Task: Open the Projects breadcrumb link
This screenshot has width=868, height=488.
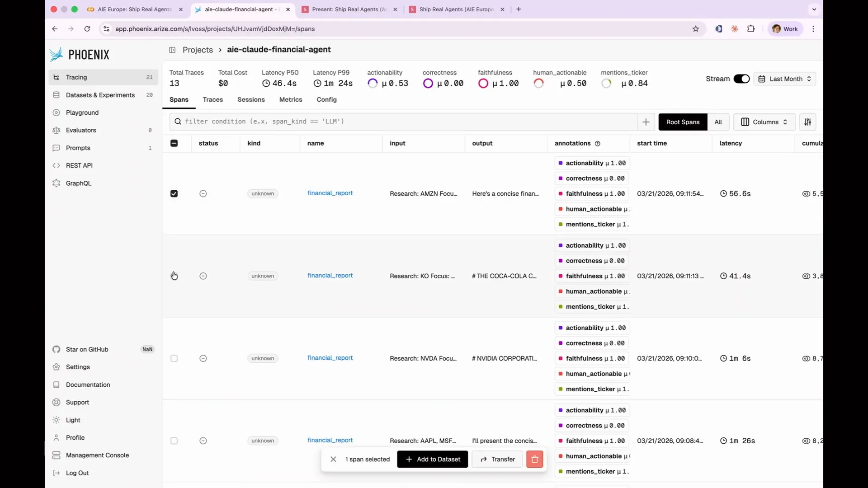Action: point(198,50)
